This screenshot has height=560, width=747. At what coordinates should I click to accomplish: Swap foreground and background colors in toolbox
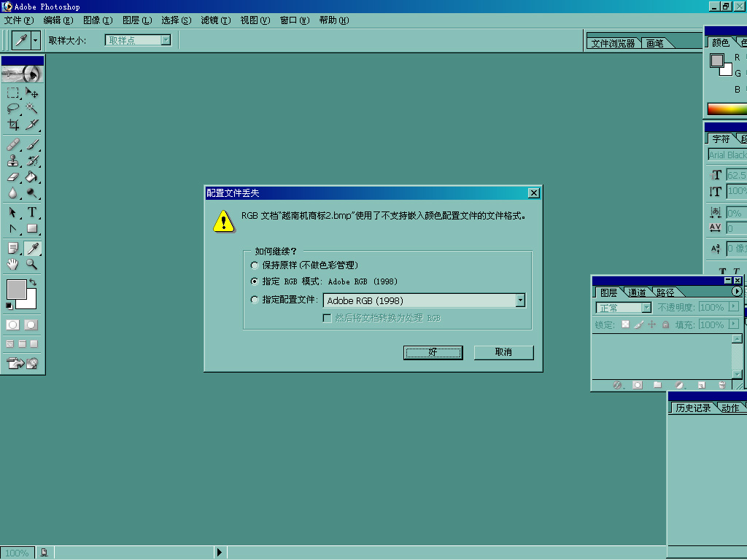click(33, 282)
